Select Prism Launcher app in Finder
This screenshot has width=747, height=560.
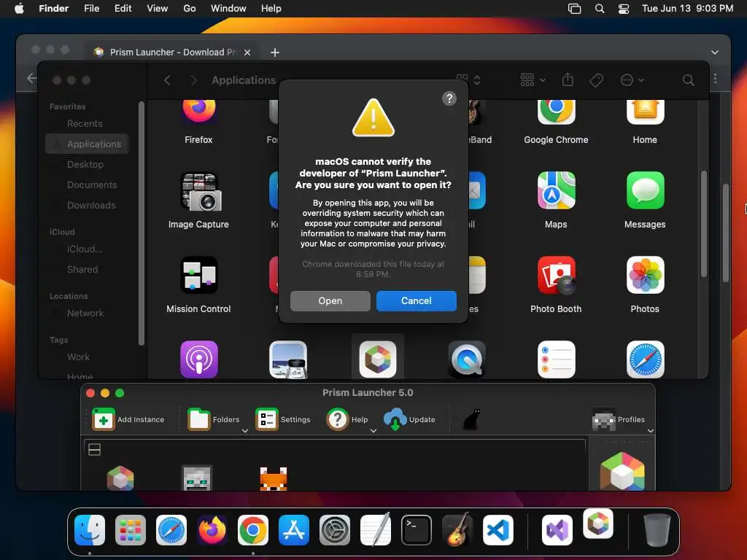point(377,359)
